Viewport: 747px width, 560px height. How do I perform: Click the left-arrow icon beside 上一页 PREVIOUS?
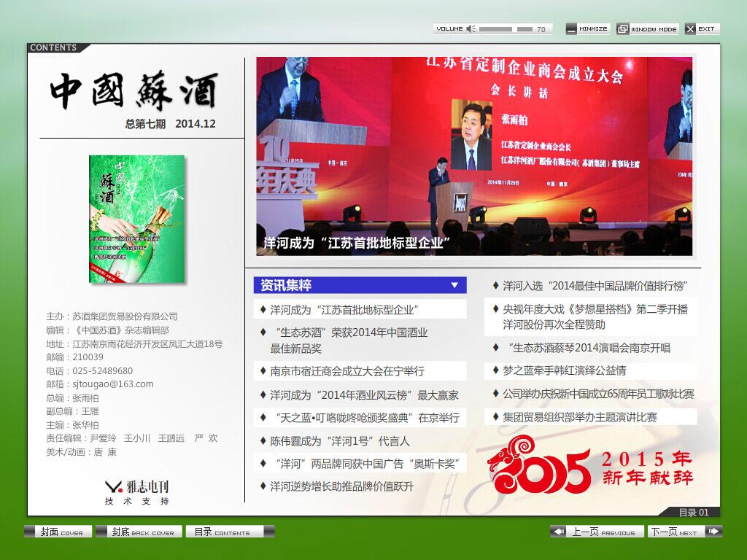pos(559,532)
